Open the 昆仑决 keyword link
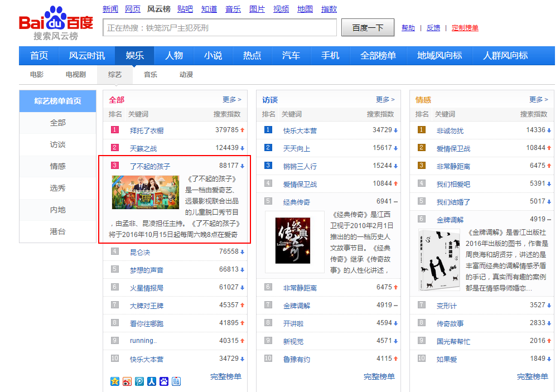560x392 pixels. point(140,253)
